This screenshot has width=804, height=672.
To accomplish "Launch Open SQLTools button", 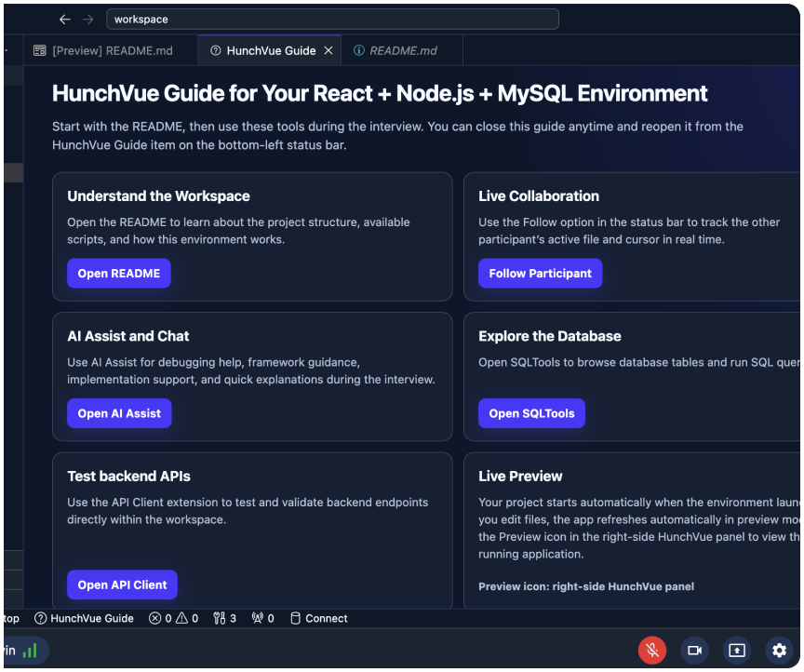I will [x=531, y=413].
